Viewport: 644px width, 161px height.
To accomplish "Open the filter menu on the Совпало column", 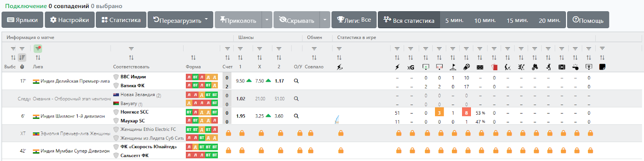I will point(314,49).
